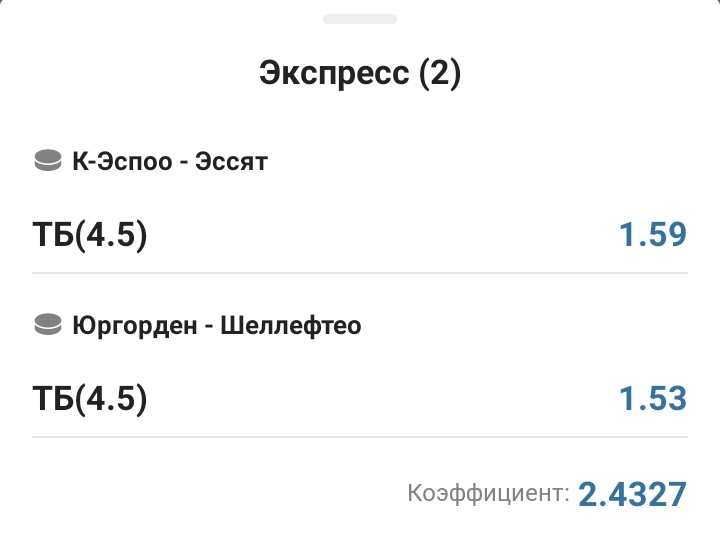720x549 pixels.
Task: Select ТБ(4.5) bet for К-Эспоо match
Action: (x=90, y=235)
